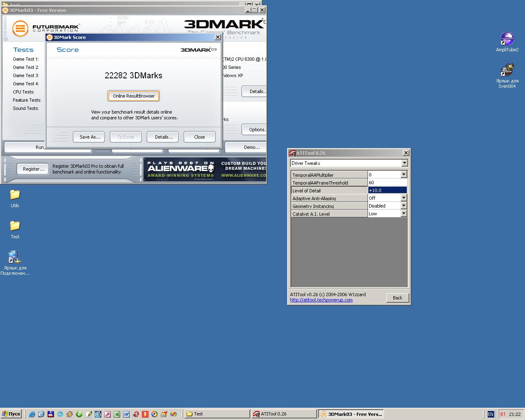Screen dimensions: 525x420
Task: Select TemporalAAMultiplier row label
Action: click(x=329, y=175)
